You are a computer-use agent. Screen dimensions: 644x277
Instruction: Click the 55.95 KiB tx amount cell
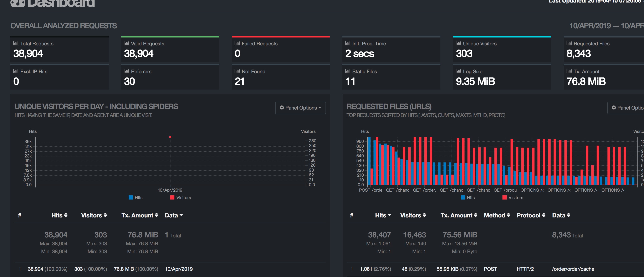point(457,269)
